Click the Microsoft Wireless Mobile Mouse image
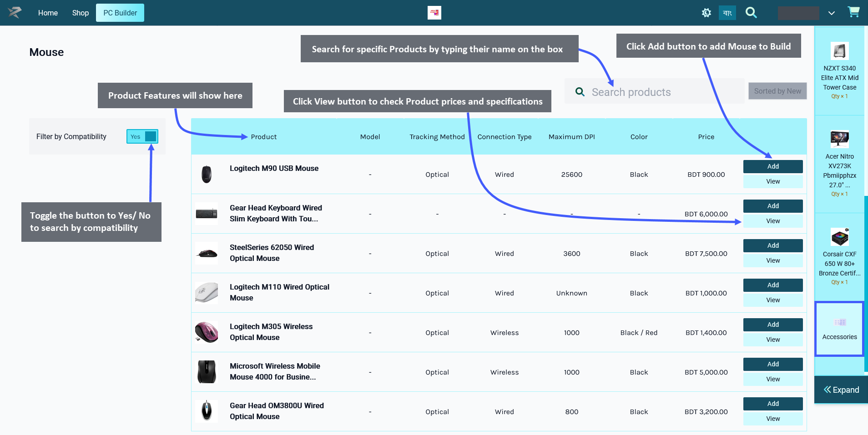This screenshot has width=868, height=435. (207, 372)
